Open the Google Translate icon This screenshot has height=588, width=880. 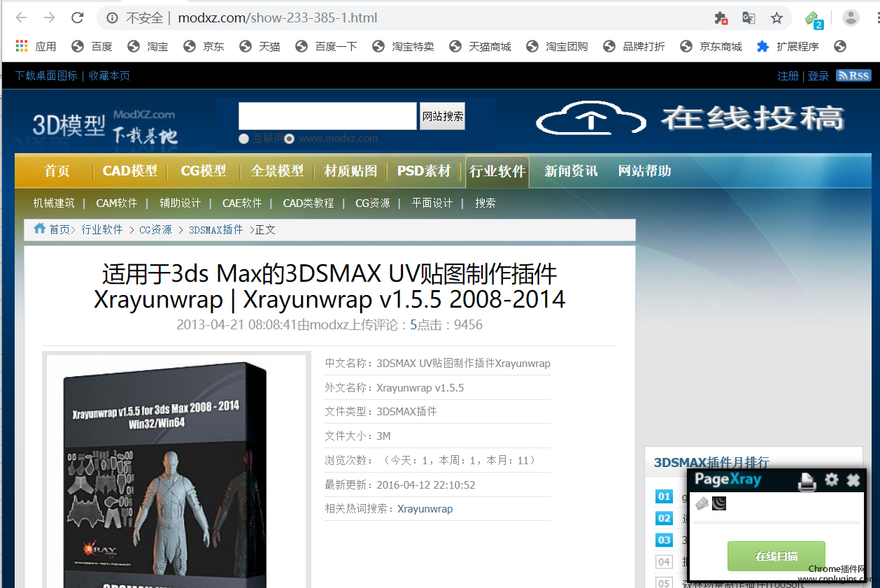point(748,18)
